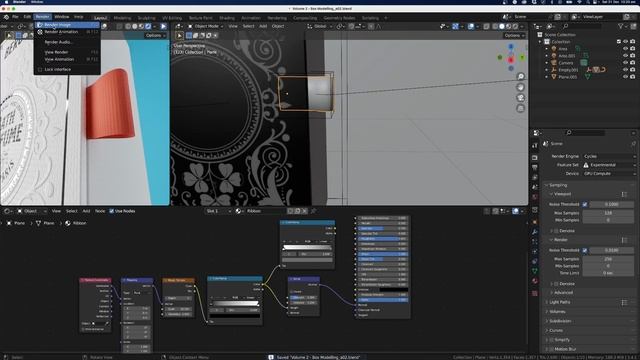This screenshot has height=360, width=640.
Task: Click blue Z axis on navigation gizmo
Action: point(511,47)
